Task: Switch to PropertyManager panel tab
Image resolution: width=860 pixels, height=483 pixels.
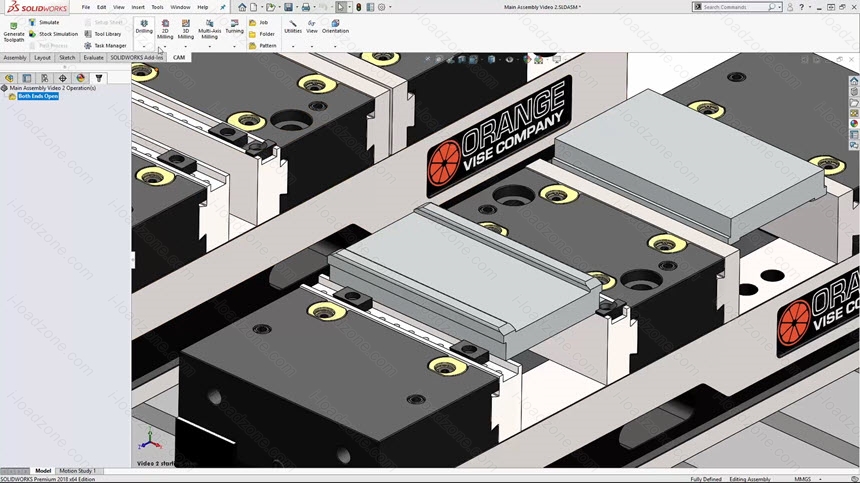Action: pyautogui.click(x=27, y=78)
